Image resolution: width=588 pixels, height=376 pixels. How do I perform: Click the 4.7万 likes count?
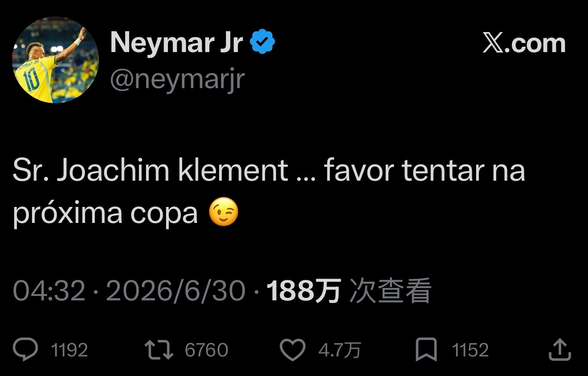[x=339, y=350]
